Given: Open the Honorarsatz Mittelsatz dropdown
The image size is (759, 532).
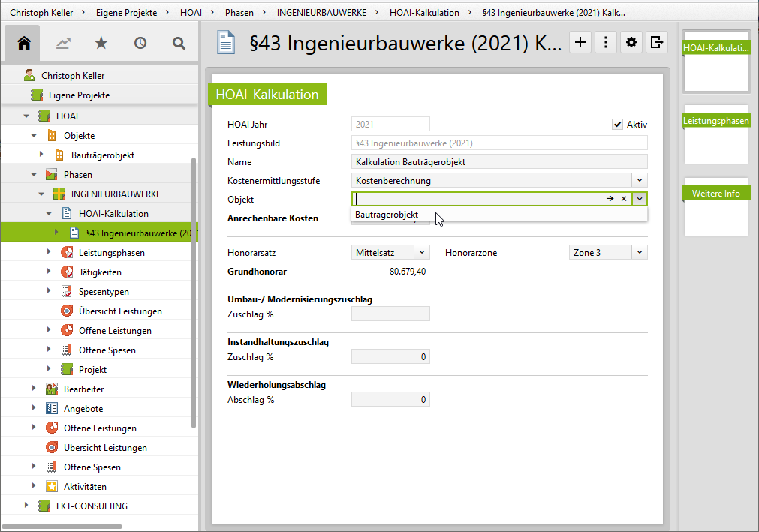Looking at the screenshot, I should pos(422,253).
